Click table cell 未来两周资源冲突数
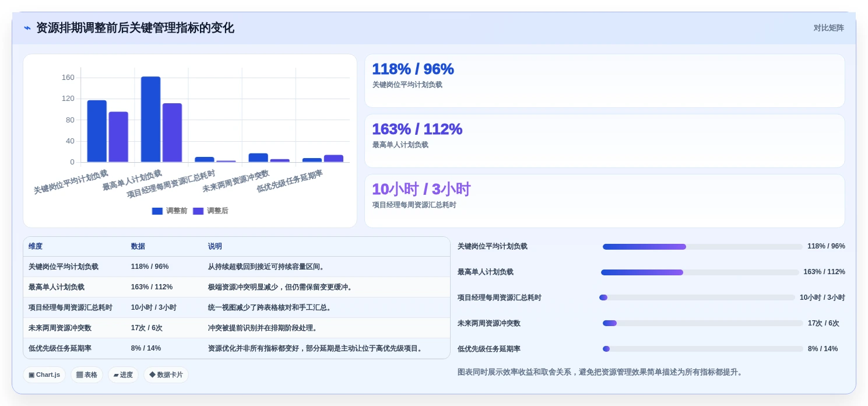The width and height of the screenshot is (868, 406). click(60, 328)
